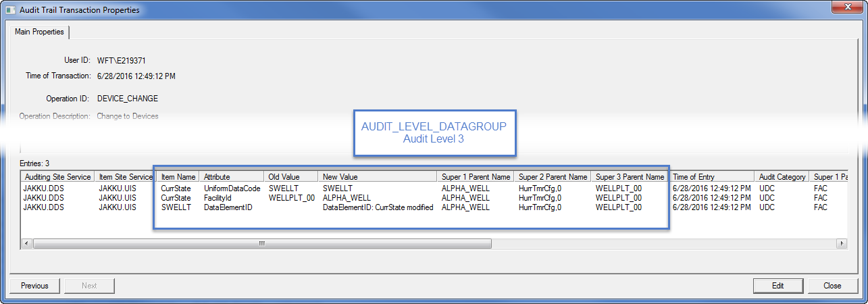The image size is (868, 304).
Task: Click the Previous button
Action: pos(34,286)
